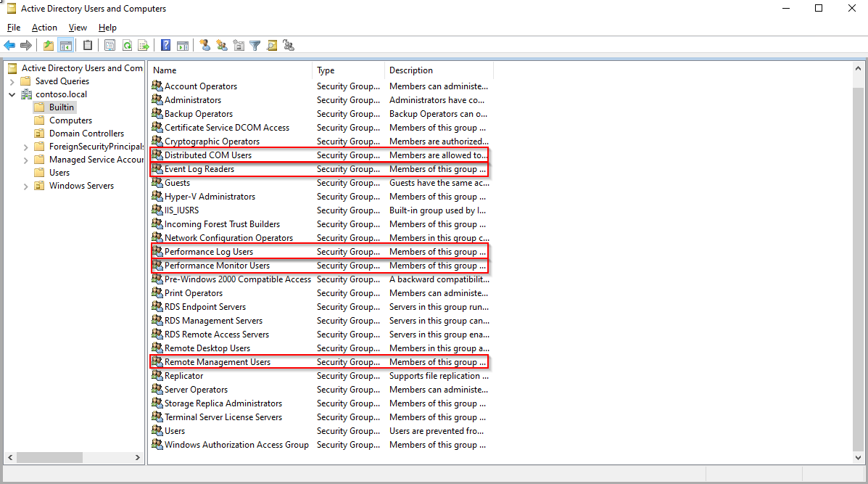Screen dimensions: 868x484
Task: Open filter options with the funnel icon
Action: [x=255, y=46]
